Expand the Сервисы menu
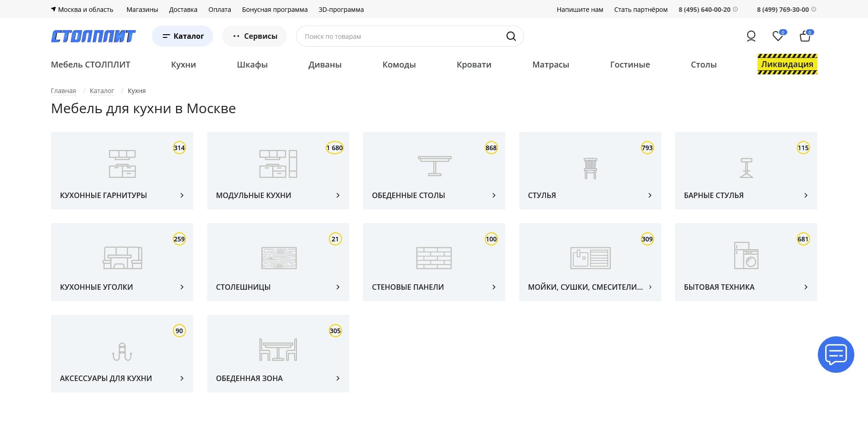The image size is (868, 423). pyautogui.click(x=255, y=36)
